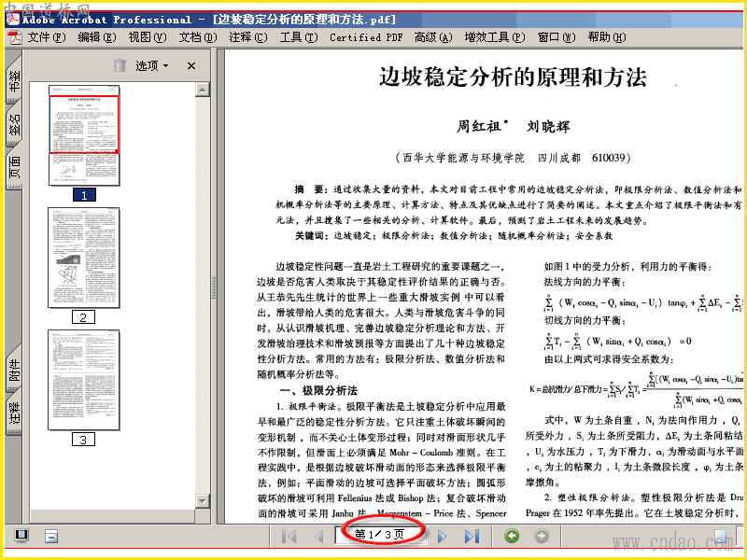Switch to the 签名 signatures tab
Screen dimensions: 747x560
click(14, 125)
